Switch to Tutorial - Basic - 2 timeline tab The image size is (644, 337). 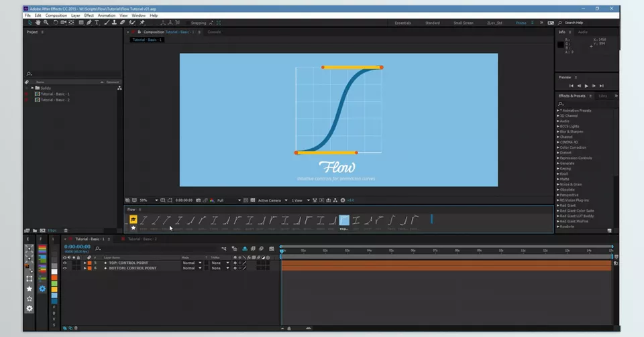tap(142, 239)
